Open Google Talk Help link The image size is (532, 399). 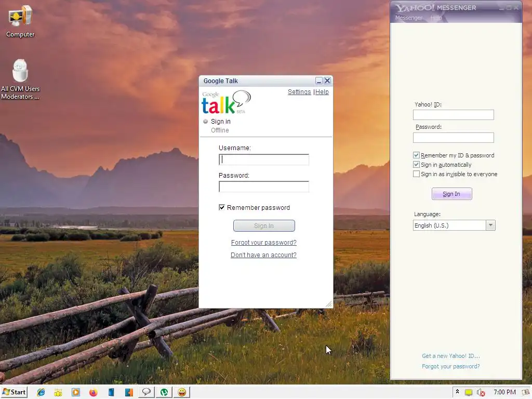pos(322,92)
